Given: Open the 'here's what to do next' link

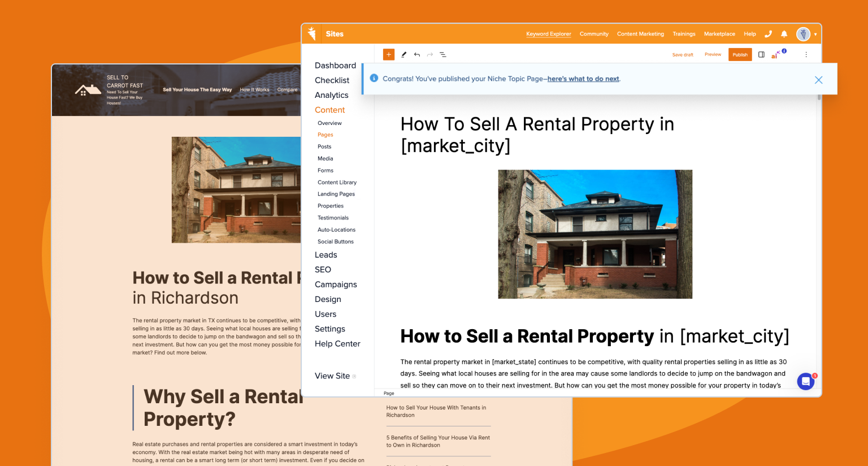Looking at the screenshot, I should point(583,79).
